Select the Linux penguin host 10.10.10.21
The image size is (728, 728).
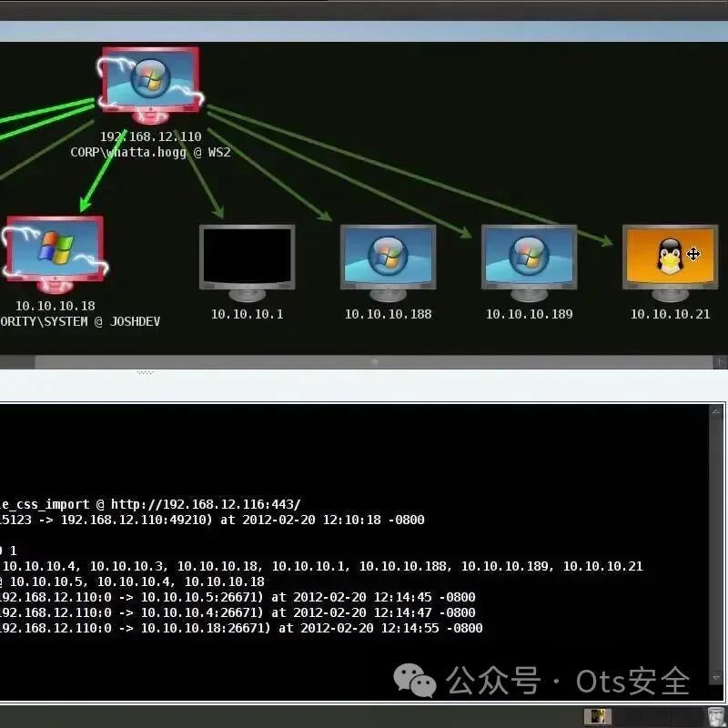(670, 263)
